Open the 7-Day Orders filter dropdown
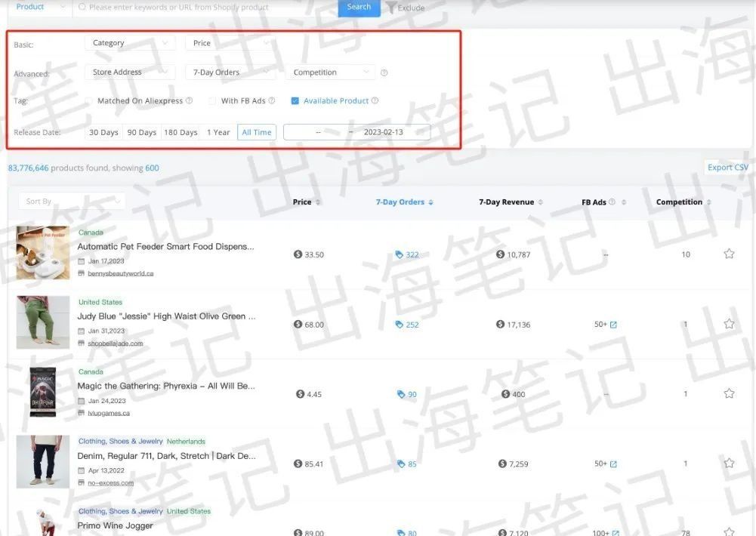This screenshot has width=756, height=536. click(x=230, y=72)
